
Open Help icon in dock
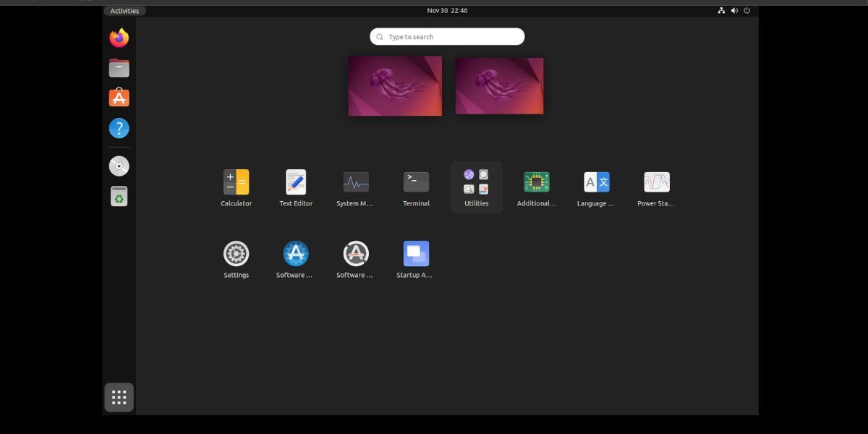pyautogui.click(x=119, y=129)
